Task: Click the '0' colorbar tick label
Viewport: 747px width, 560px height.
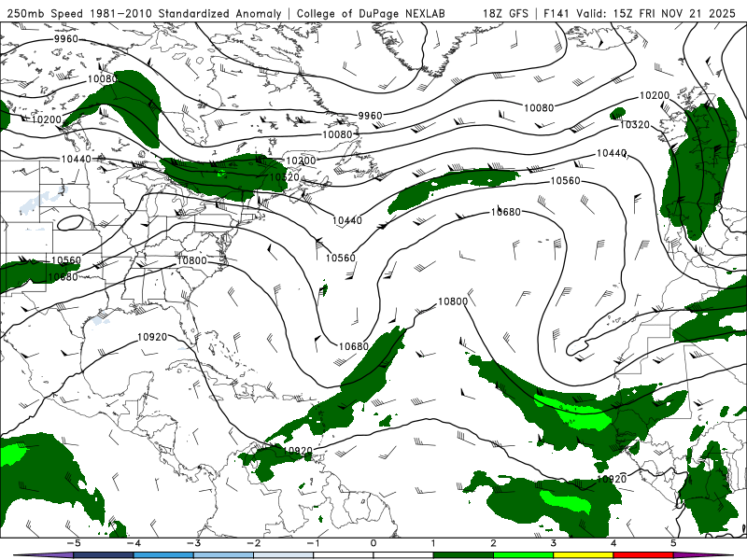Action: (373, 543)
